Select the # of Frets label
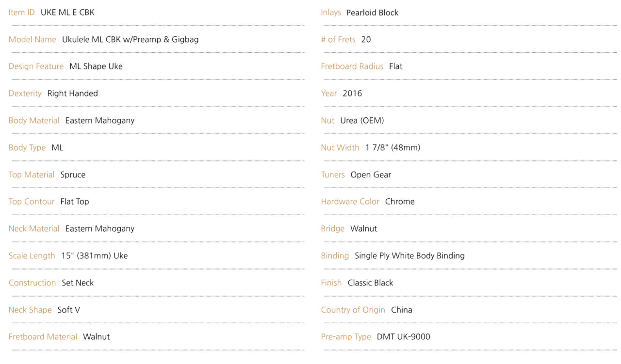The image size is (621, 364). point(338,40)
